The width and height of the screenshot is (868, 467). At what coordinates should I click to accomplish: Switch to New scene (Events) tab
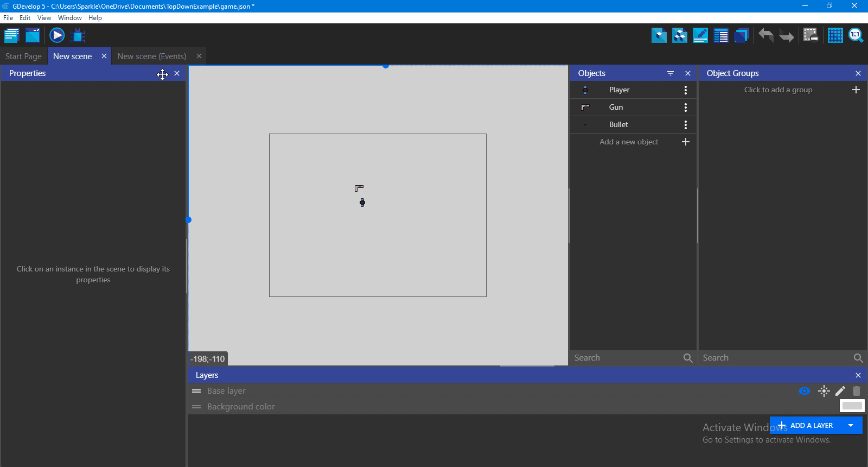(x=151, y=56)
